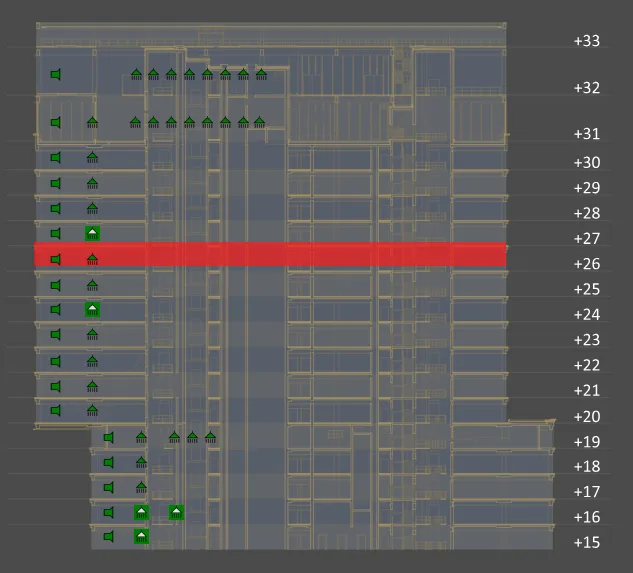Select the +33 floor level label

586,41
